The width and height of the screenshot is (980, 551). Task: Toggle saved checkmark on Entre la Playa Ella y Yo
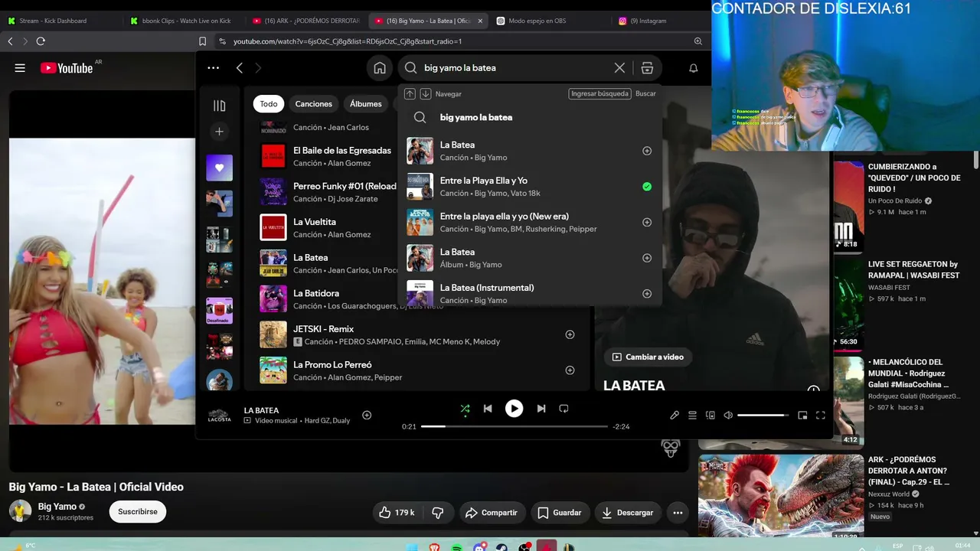(x=647, y=187)
